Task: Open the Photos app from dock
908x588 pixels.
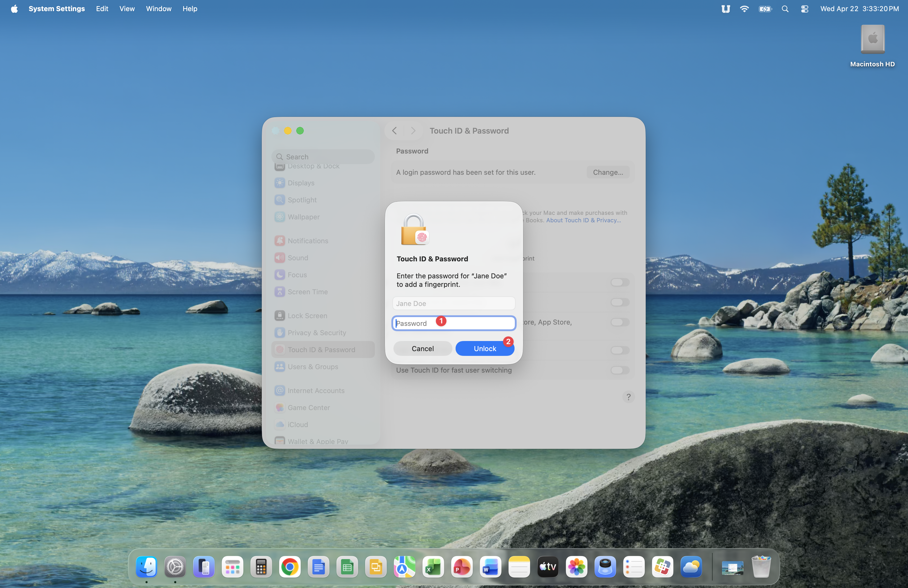Action: tap(576, 567)
